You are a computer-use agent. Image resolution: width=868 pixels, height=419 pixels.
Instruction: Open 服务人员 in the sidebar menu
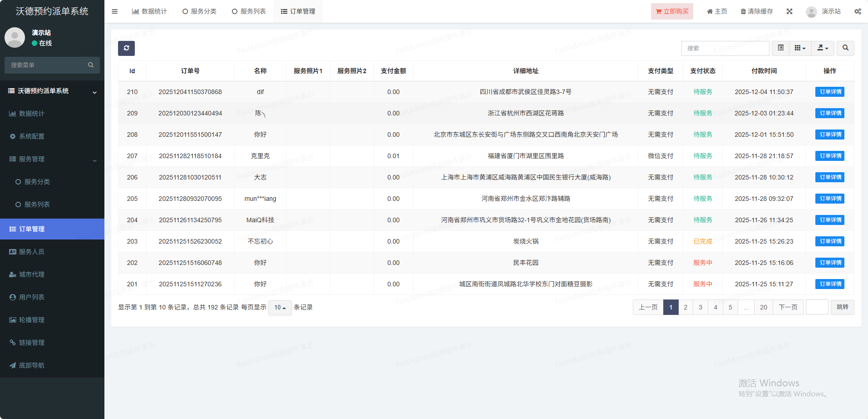point(32,252)
